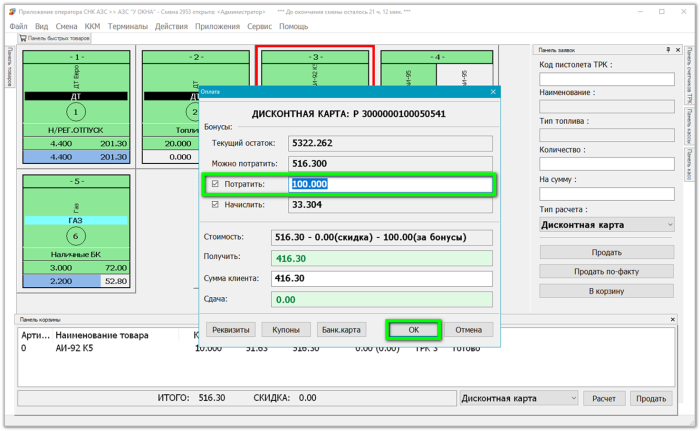Viewport: 700px width, 431px height.
Task: Open the Приложения menu
Action: (x=217, y=26)
